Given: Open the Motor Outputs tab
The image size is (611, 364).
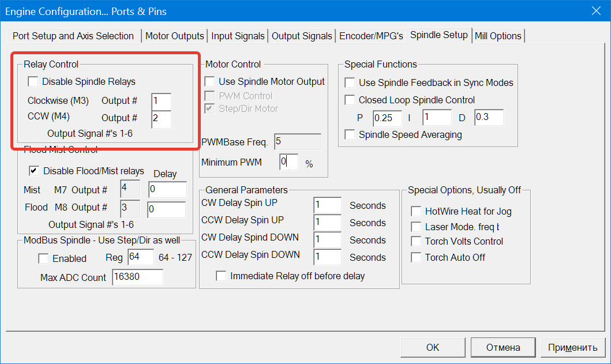Looking at the screenshot, I should click(x=174, y=36).
